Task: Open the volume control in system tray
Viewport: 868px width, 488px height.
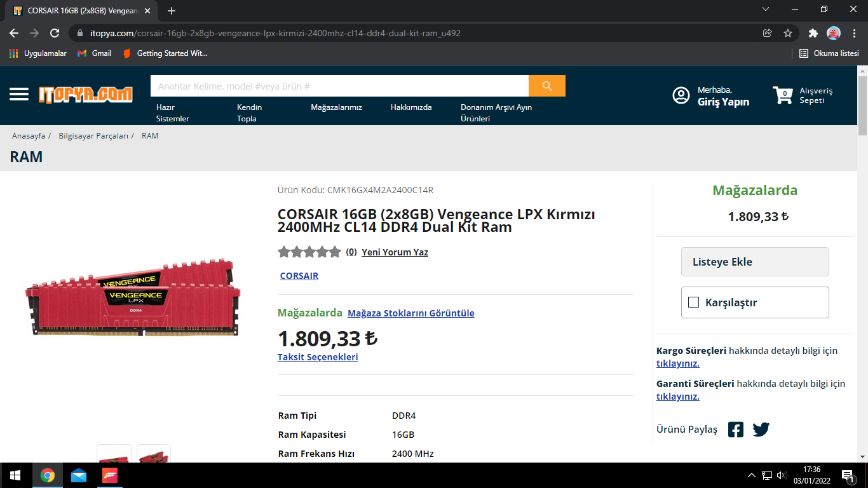Action: pyautogui.click(x=782, y=475)
